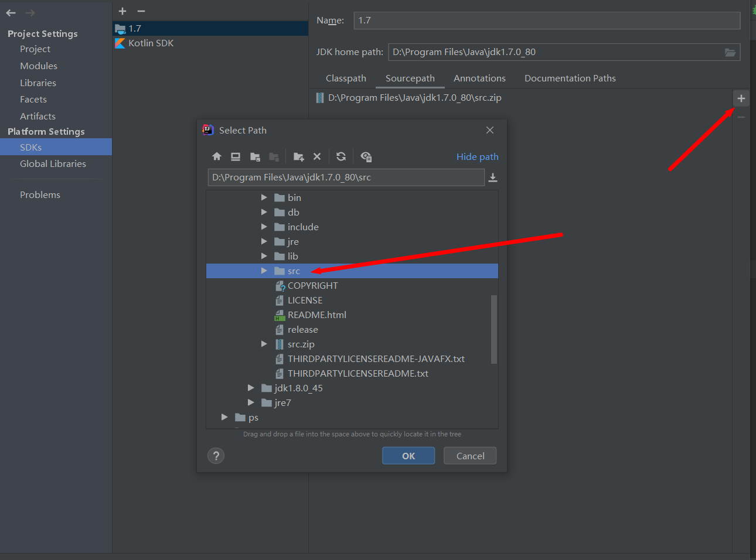Switch to the Classpath tab
756x560 pixels.
click(x=346, y=78)
